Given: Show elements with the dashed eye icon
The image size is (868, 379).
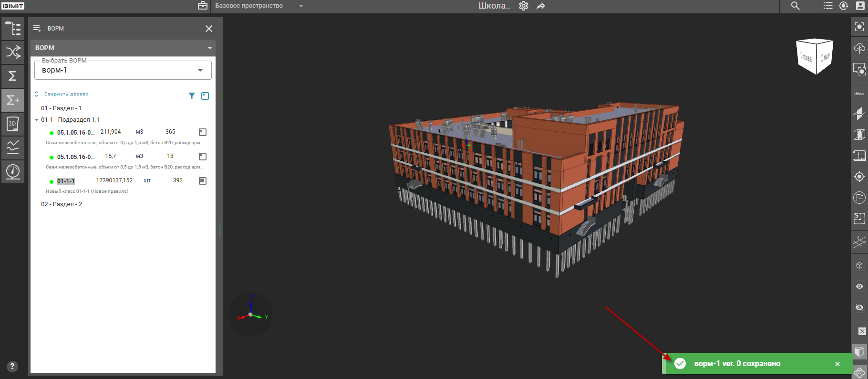Looking at the screenshot, I should [x=859, y=286].
